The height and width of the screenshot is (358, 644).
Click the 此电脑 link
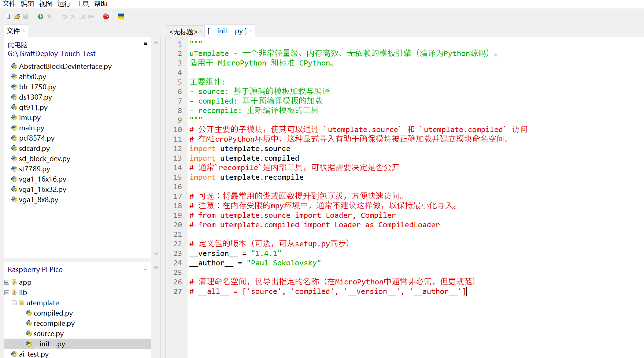(18, 45)
